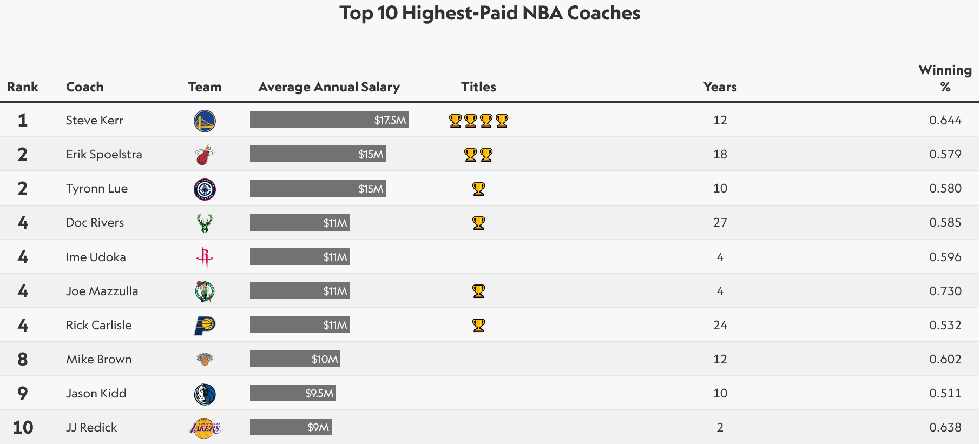Click the LA Clippers logo
This screenshot has width=980, height=444.
point(205,189)
